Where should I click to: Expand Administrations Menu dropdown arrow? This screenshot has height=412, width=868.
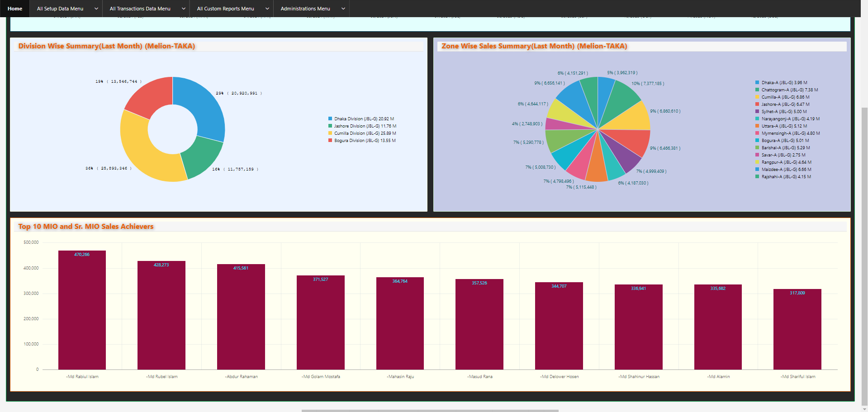coord(343,9)
